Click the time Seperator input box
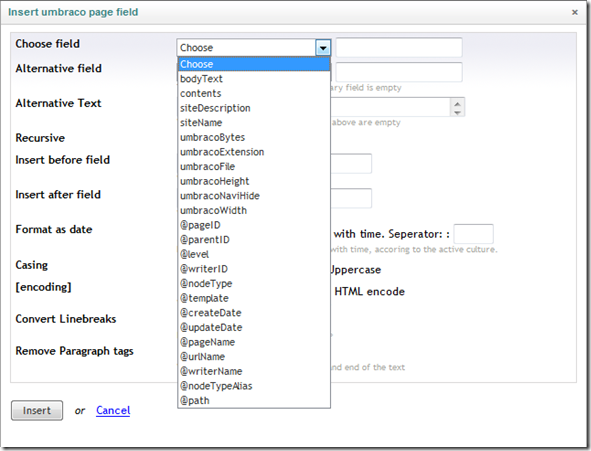This screenshot has width=591, height=451. [473, 234]
